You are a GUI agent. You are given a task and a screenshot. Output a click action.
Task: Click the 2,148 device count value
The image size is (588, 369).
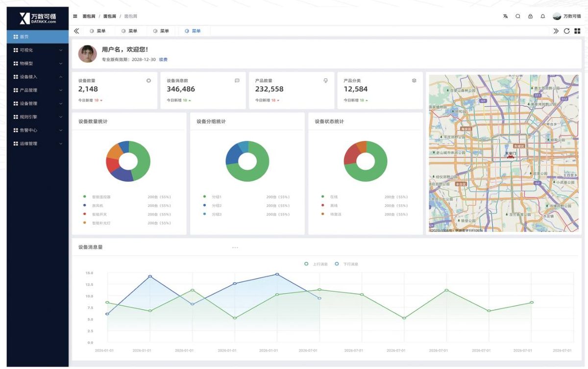pyautogui.click(x=88, y=89)
